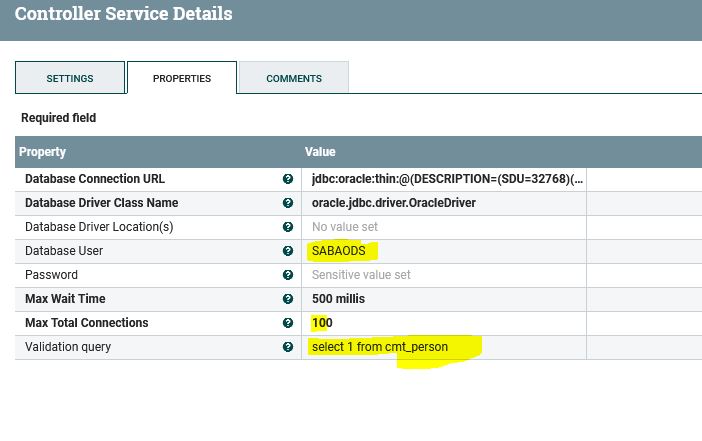The height and width of the screenshot is (441, 702).
Task: Edit the Password sensitive value field
Action: click(361, 275)
